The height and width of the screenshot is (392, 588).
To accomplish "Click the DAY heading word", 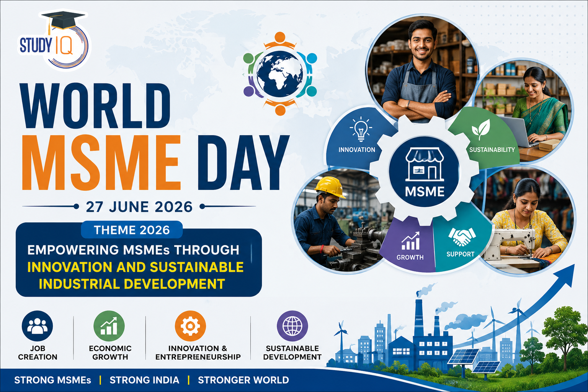I will [x=243, y=163].
